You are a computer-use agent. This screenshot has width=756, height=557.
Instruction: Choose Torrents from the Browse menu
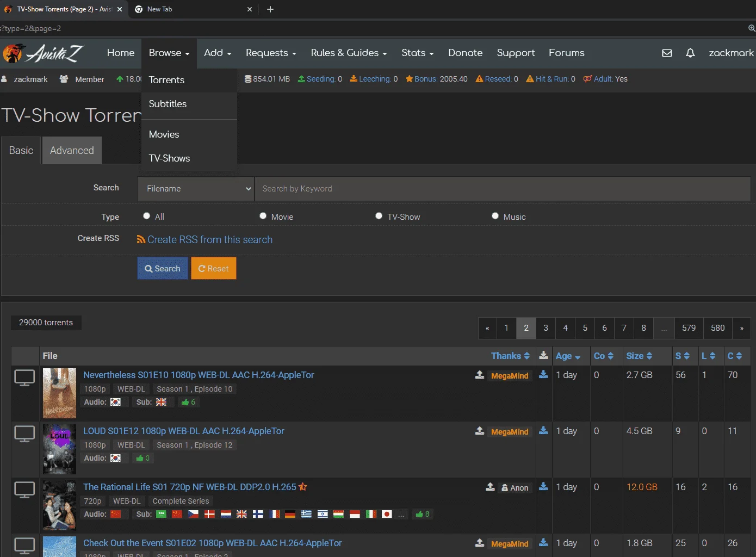(x=189, y=80)
